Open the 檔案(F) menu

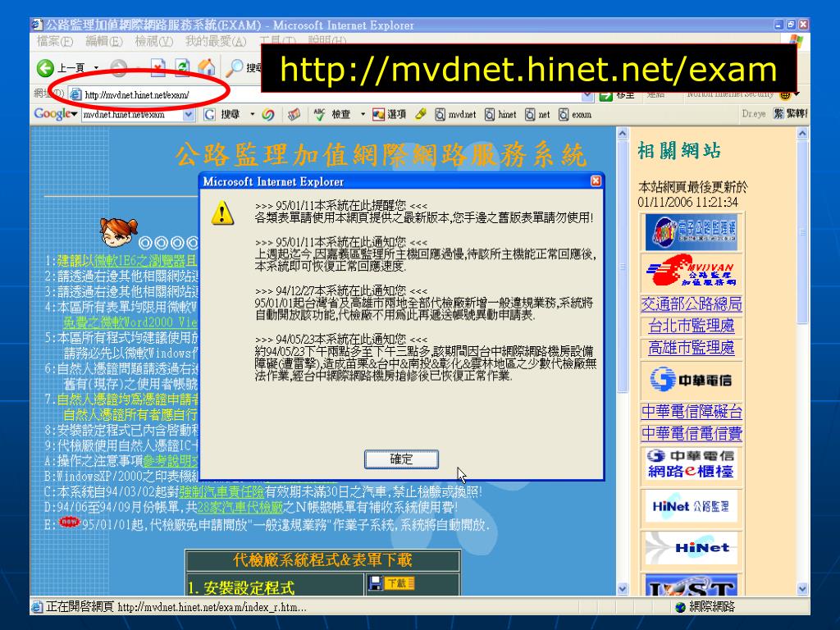(55, 41)
